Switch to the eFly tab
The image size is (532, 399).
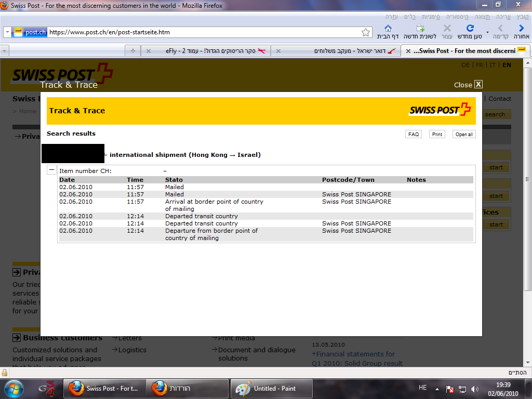tap(206, 51)
